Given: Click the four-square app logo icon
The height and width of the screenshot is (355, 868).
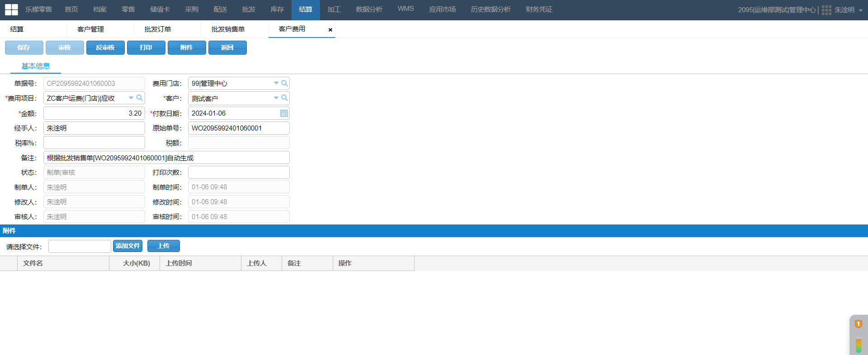Looking at the screenshot, I should tap(11, 9).
